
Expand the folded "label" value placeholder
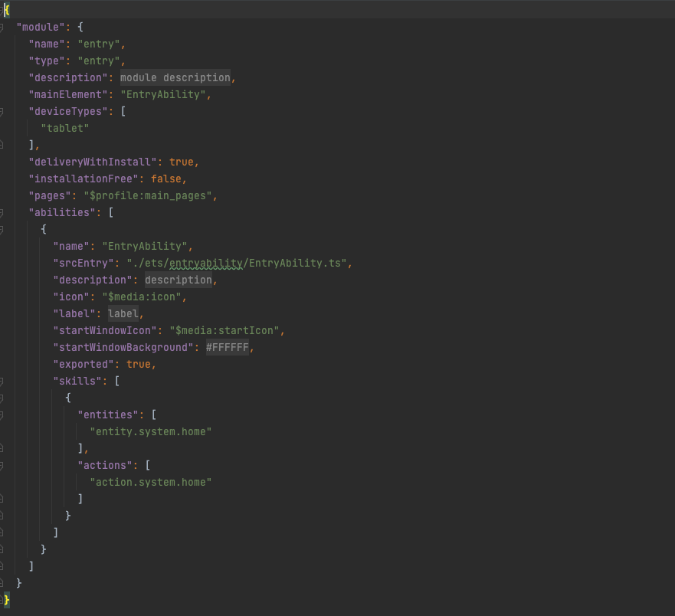click(x=123, y=314)
